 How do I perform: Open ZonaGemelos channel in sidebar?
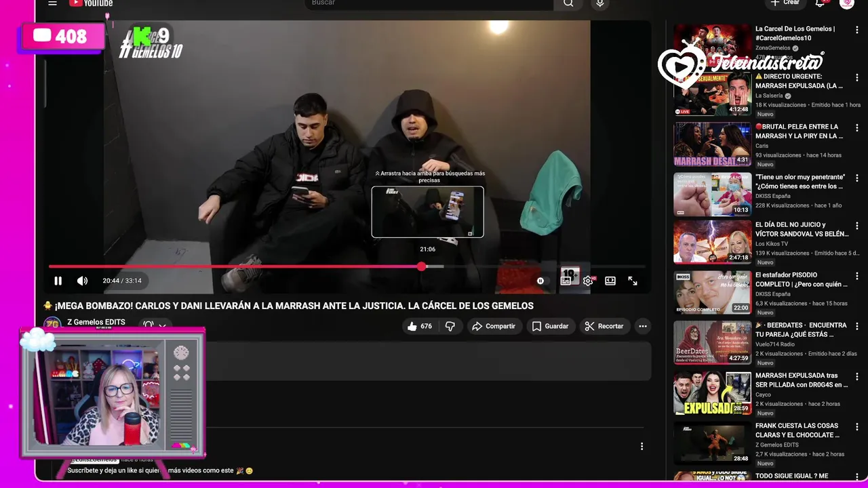[773, 48]
